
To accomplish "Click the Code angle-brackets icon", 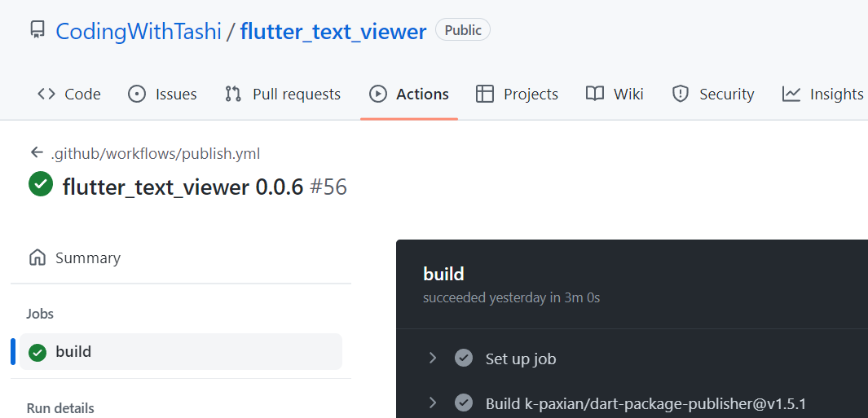I will pyautogui.click(x=46, y=95).
